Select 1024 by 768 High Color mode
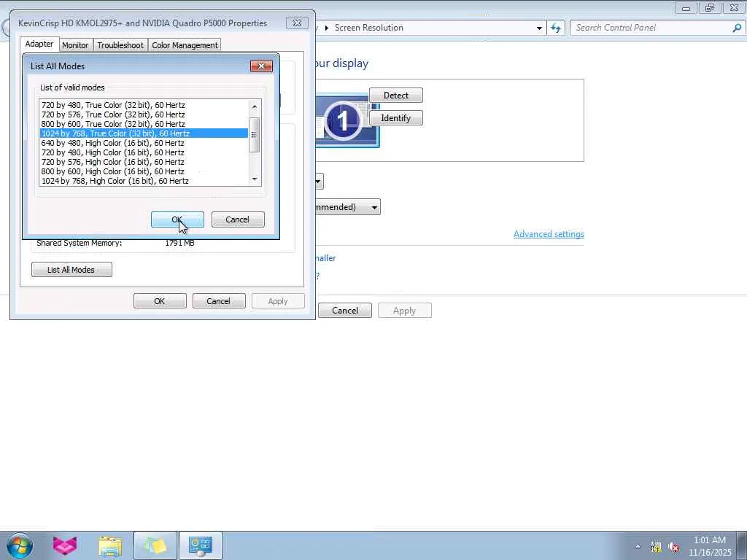Image resolution: width=747 pixels, height=560 pixels. click(144, 181)
